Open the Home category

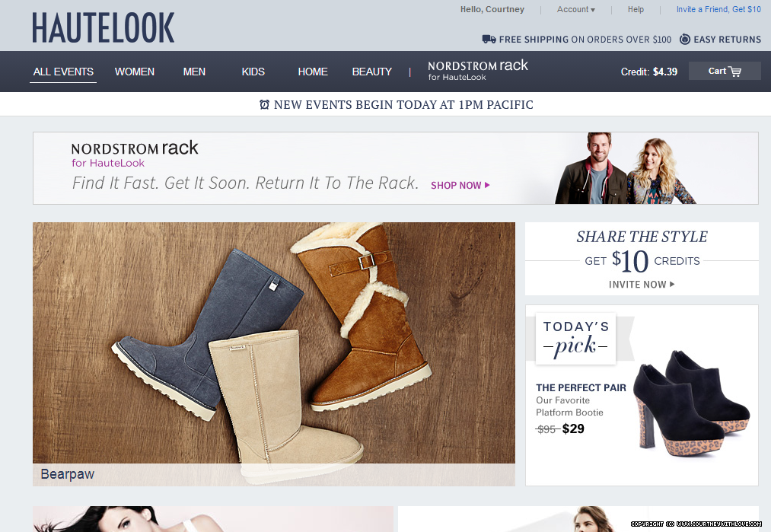(x=313, y=72)
